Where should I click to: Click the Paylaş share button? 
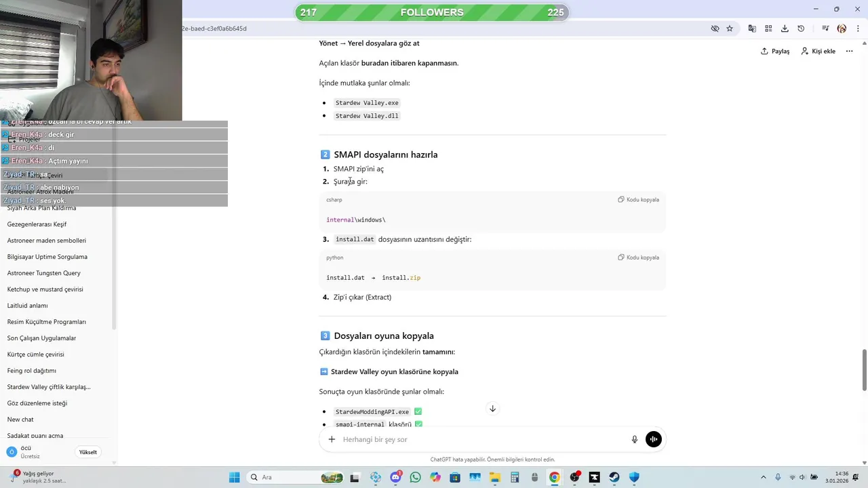[x=775, y=52]
